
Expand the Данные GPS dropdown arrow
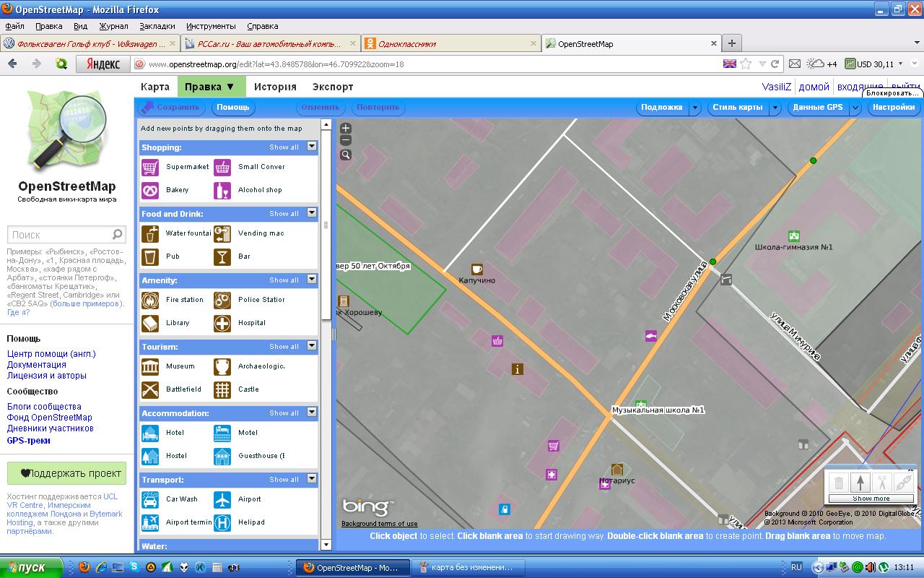click(855, 108)
